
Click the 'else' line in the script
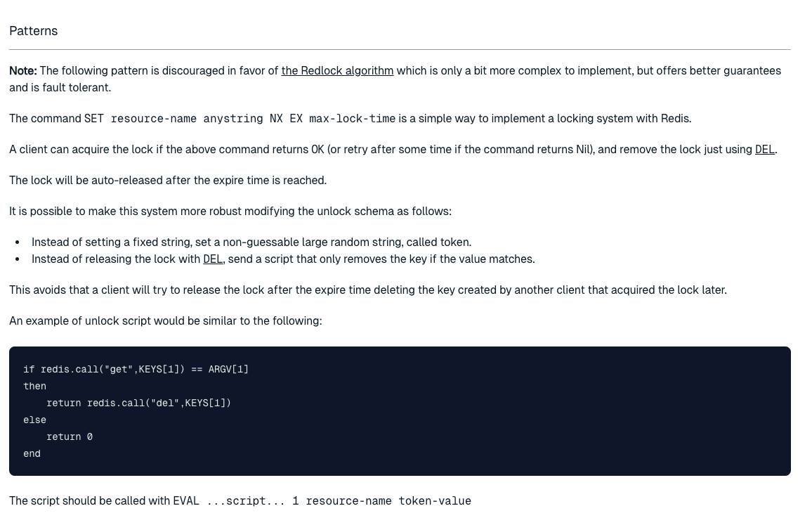coord(34,420)
